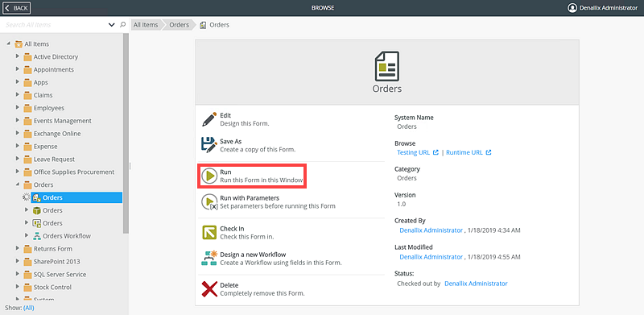
Task: Click into the Search All Items field
Action: (56, 25)
